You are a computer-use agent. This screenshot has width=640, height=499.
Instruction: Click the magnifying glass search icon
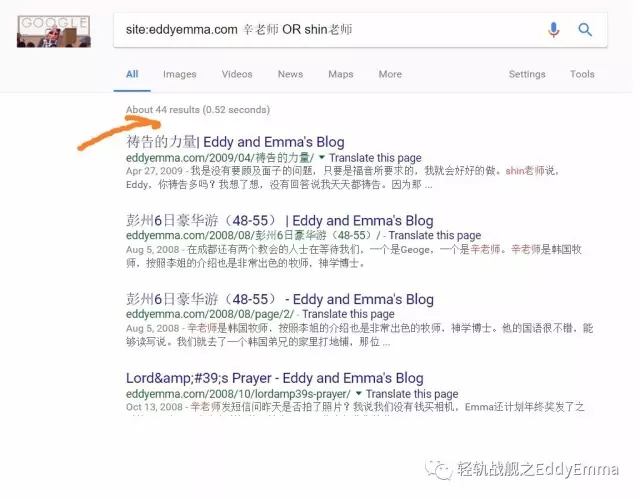pyautogui.click(x=585, y=29)
